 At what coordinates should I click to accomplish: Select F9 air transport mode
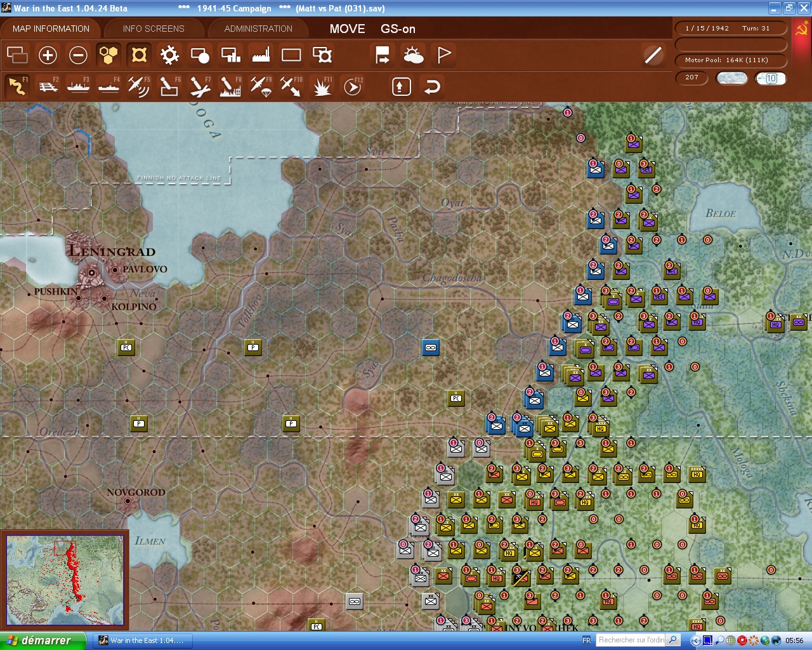261,86
